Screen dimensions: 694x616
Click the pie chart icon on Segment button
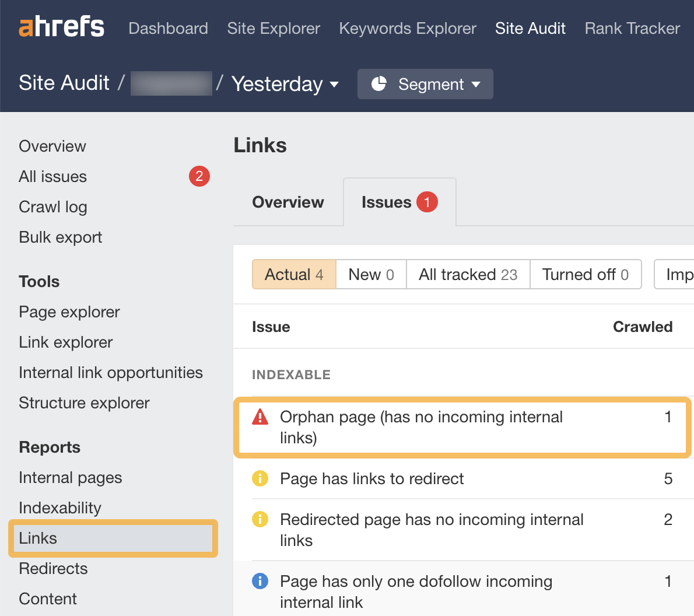coord(380,84)
